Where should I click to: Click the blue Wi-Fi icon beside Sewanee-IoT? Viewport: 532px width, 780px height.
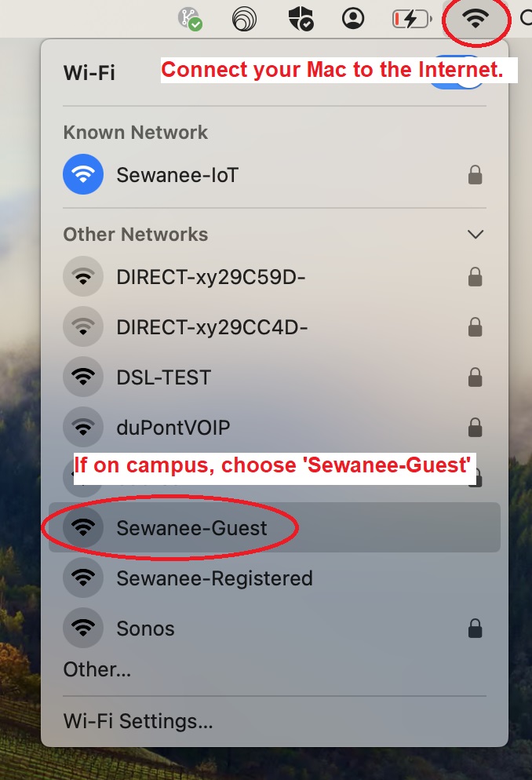[x=83, y=174]
